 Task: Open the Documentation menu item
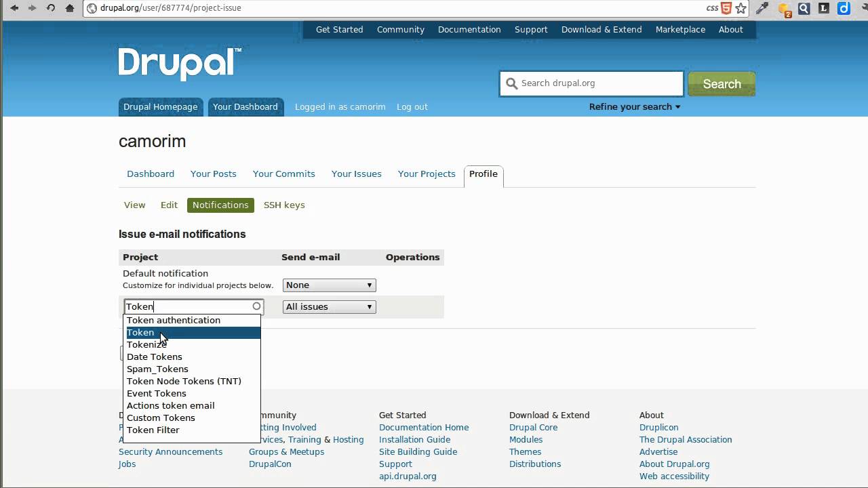(x=469, y=30)
